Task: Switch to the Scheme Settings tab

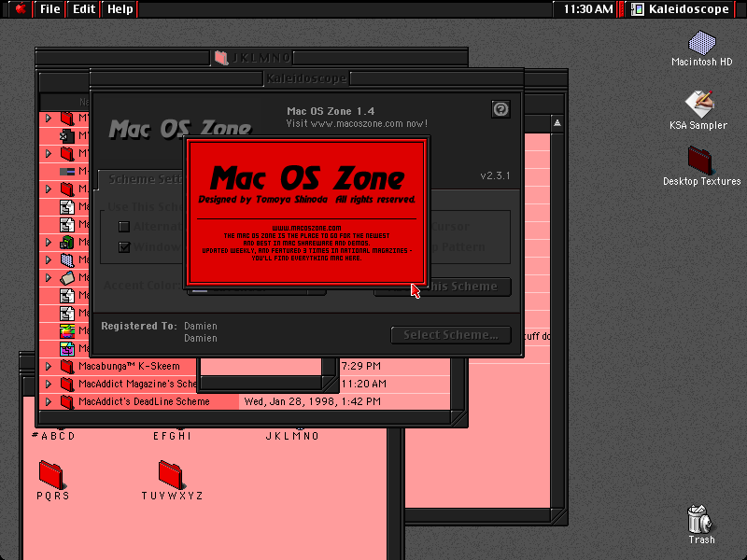Action: (x=146, y=179)
